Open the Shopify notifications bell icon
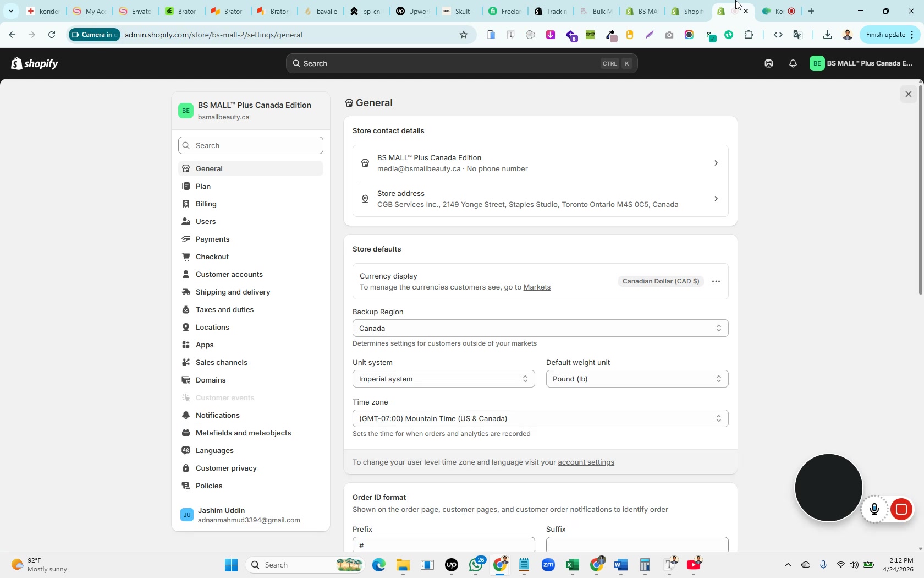 coord(793,64)
